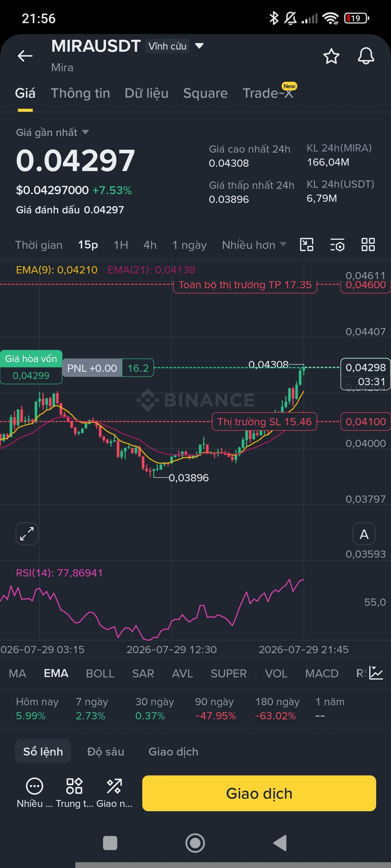Switch to the Giao dịch trades tab
The height and width of the screenshot is (868, 391).
click(x=173, y=752)
